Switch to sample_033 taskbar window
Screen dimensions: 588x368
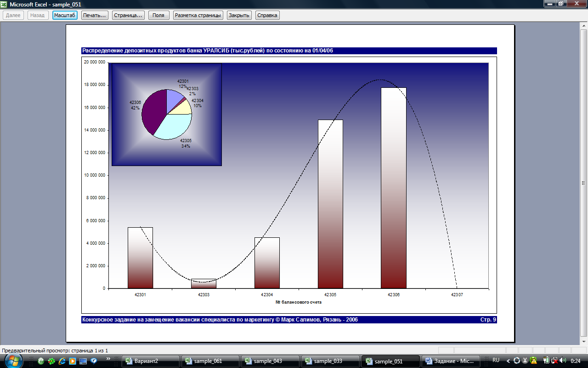pos(330,361)
